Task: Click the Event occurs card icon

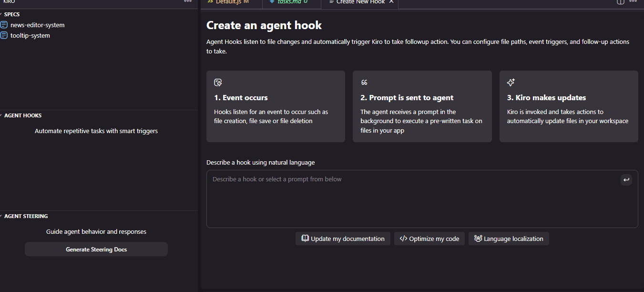Action: point(218,83)
